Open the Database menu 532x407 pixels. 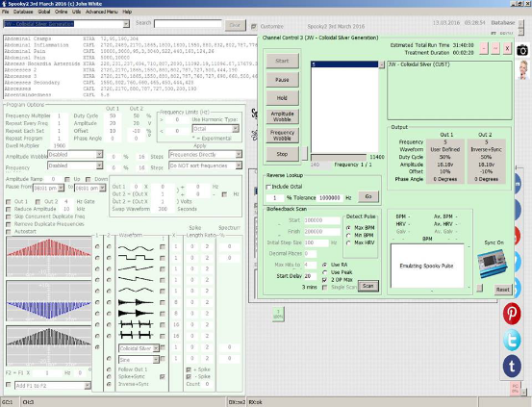23,12
